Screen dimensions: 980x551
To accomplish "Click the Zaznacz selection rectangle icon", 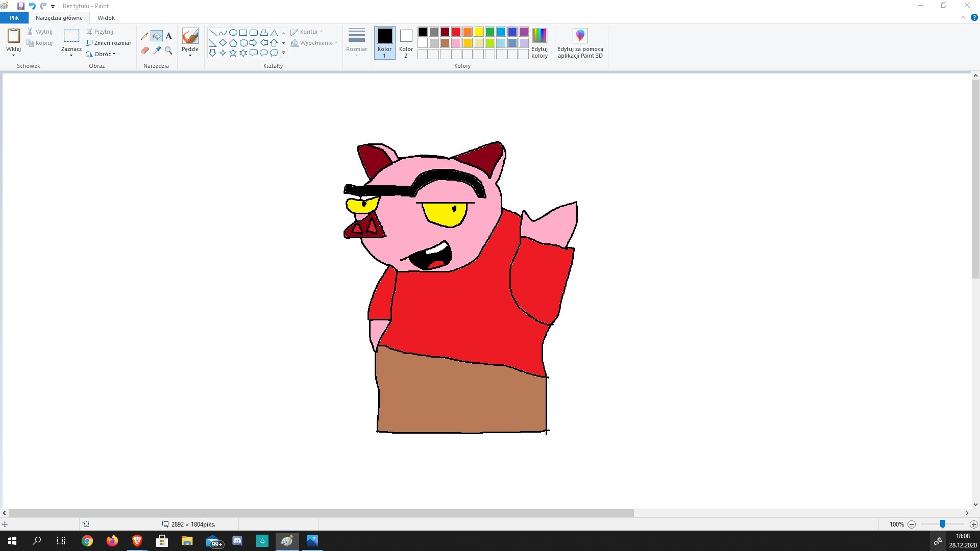I will coord(71,36).
